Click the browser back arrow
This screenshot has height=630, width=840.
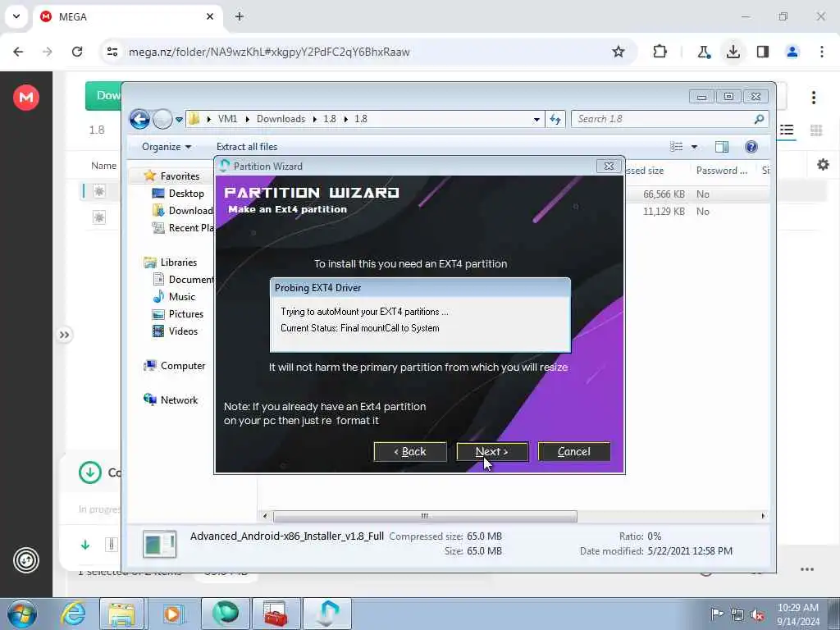click(18, 52)
